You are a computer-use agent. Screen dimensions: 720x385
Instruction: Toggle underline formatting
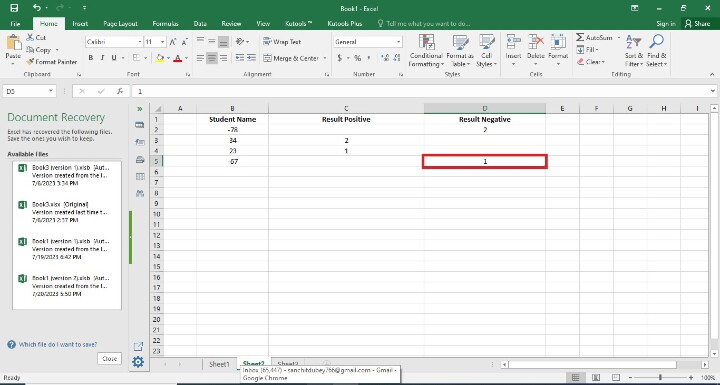(113, 58)
